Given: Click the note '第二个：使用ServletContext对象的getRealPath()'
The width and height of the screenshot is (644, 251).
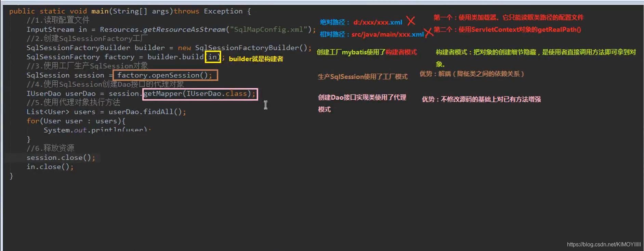Looking at the screenshot, I should click(507, 29).
